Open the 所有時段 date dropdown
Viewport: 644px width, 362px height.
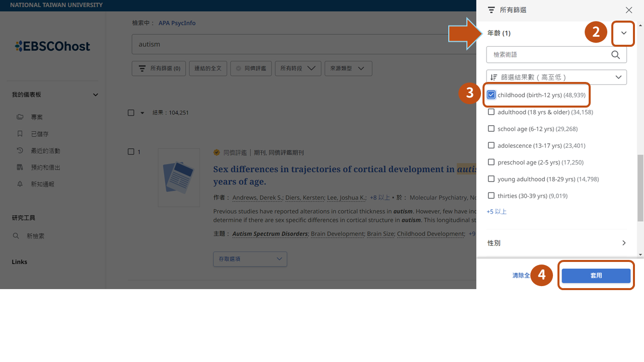click(298, 68)
